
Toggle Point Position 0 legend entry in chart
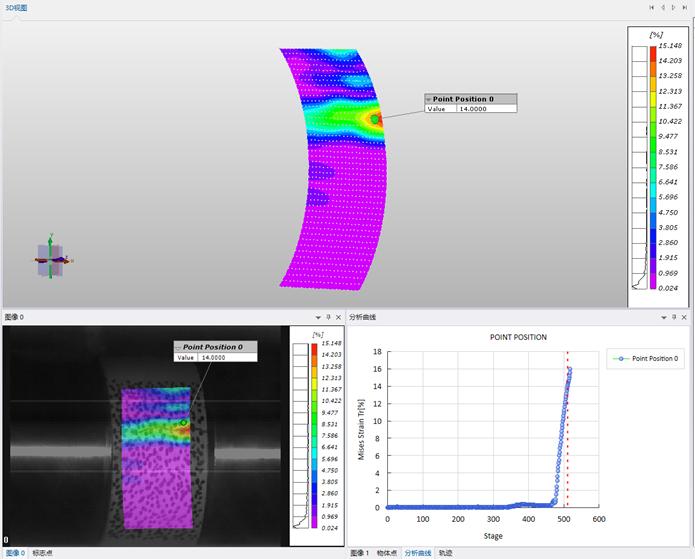click(644, 358)
